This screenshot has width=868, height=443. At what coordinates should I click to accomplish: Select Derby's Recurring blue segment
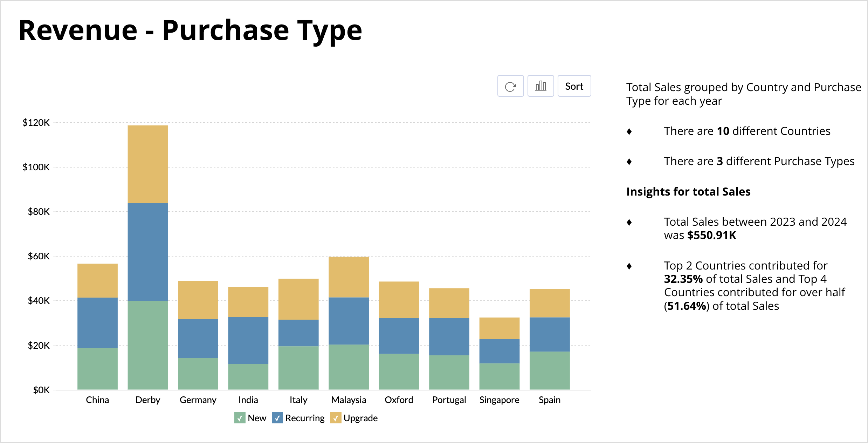click(147, 252)
